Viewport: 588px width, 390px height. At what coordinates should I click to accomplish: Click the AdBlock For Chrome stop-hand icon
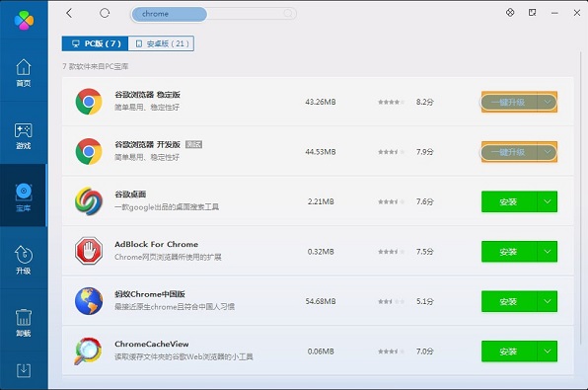pyautogui.click(x=89, y=251)
